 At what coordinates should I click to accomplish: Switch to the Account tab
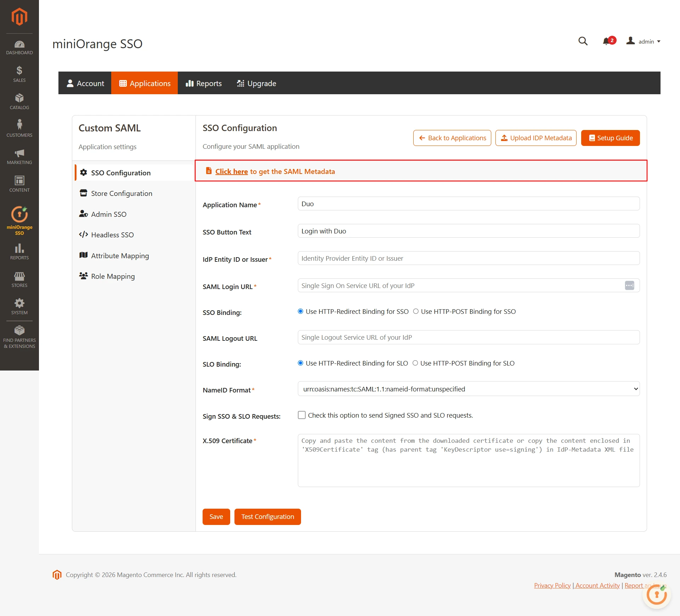click(x=85, y=83)
